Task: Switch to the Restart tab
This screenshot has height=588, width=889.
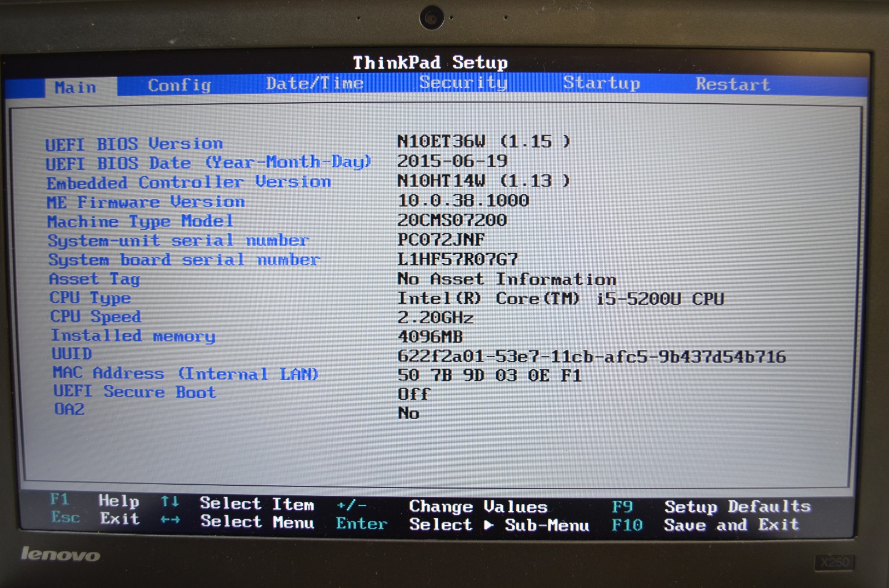Action: pos(733,84)
